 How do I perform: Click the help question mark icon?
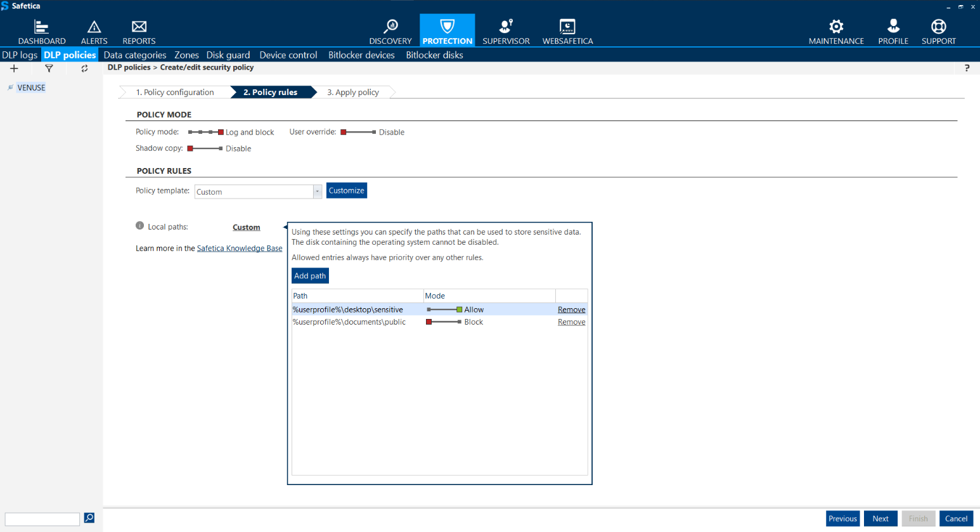[x=967, y=68]
